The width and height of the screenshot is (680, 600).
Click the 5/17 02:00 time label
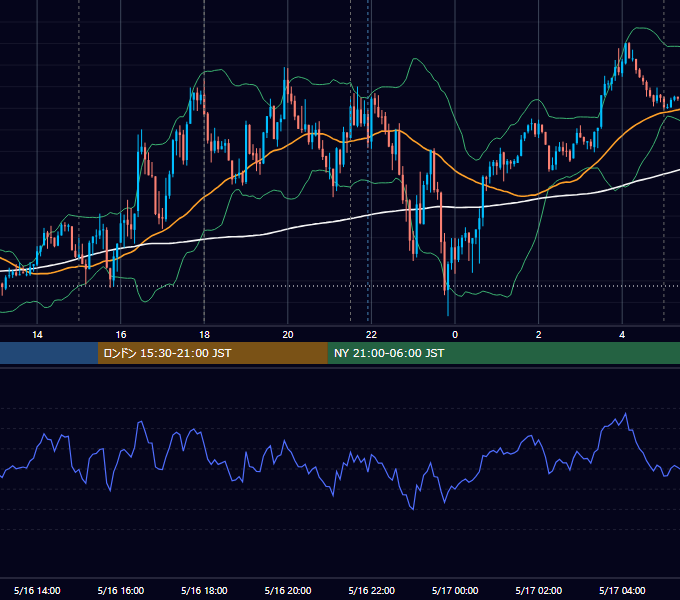click(x=539, y=590)
